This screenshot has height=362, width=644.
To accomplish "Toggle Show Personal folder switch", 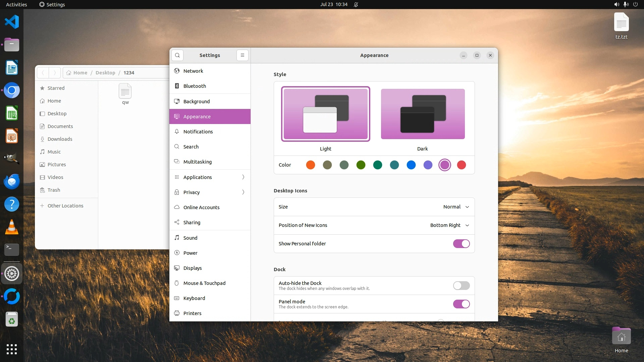I will click(461, 244).
